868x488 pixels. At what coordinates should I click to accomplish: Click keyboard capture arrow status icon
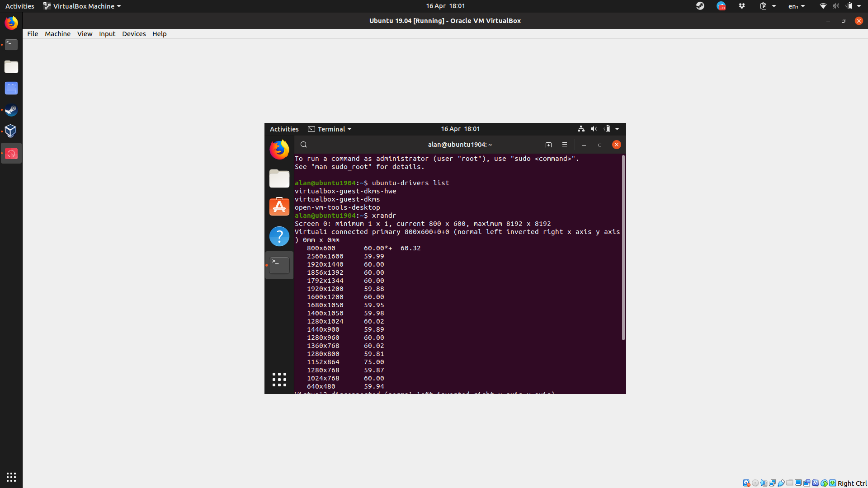tap(833, 483)
